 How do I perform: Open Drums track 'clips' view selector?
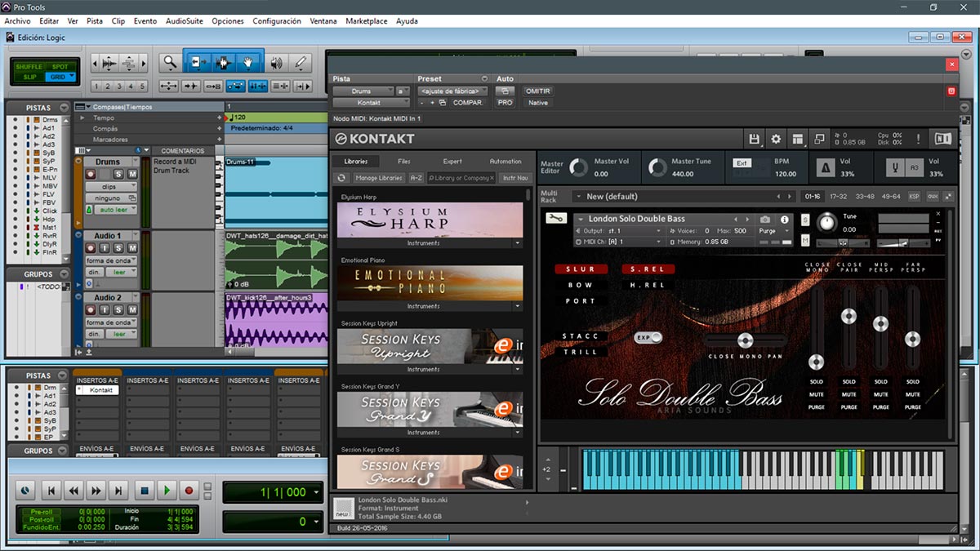(110, 186)
